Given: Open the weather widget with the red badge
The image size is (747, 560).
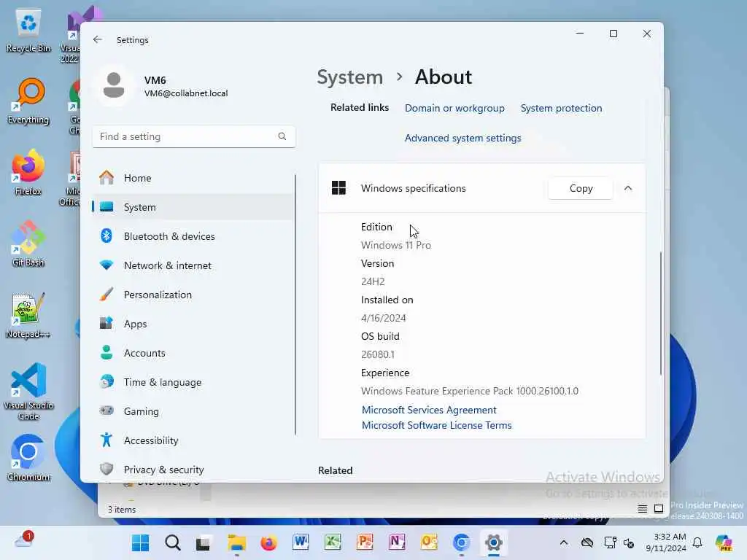Looking at the screenshot, I should pos(24,540).
